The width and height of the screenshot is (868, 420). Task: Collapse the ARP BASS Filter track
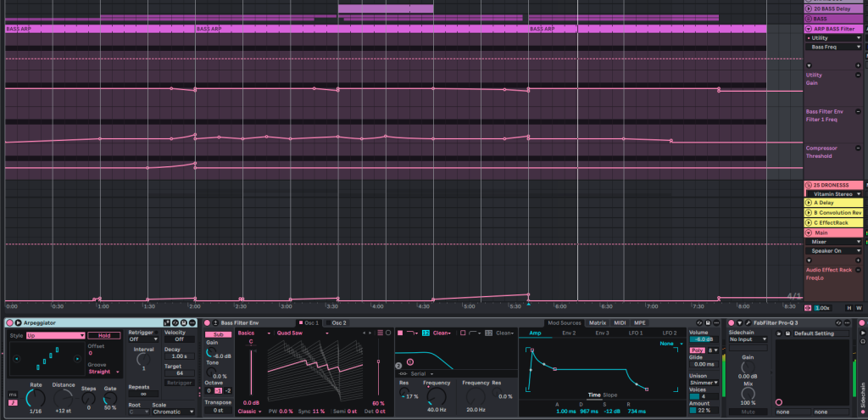[x=809, y=29]
